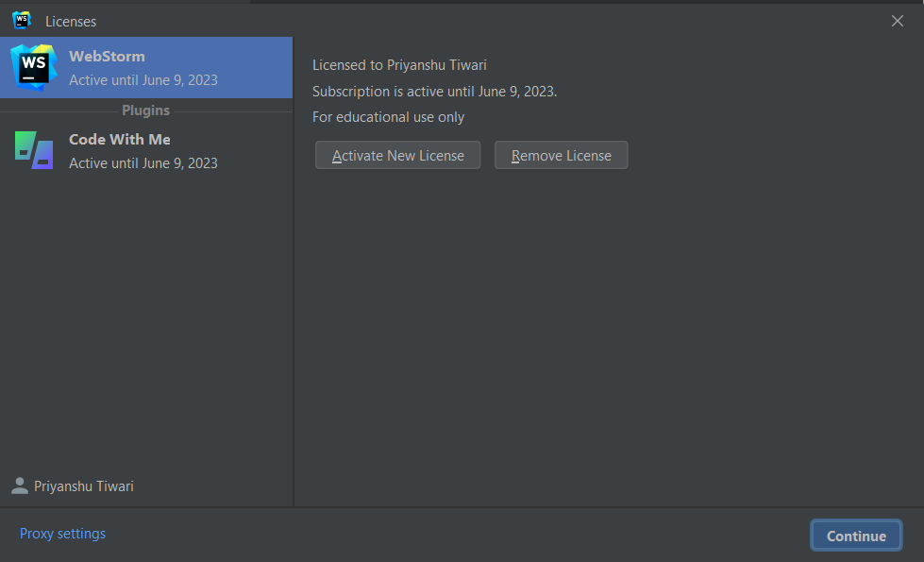Click the expiry date under Code With Me
Viewport: 924px width, 562px height.
pos(143,163)
